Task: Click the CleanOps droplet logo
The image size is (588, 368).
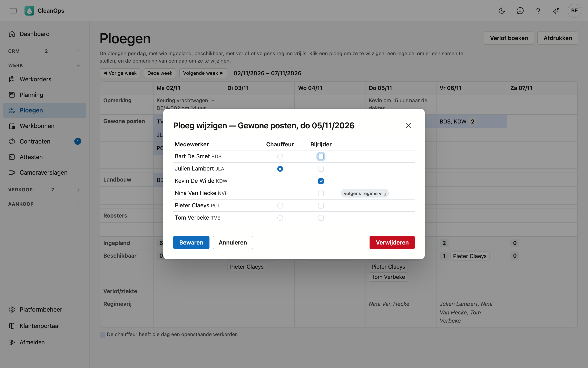Action: click(x=29, y=11)
